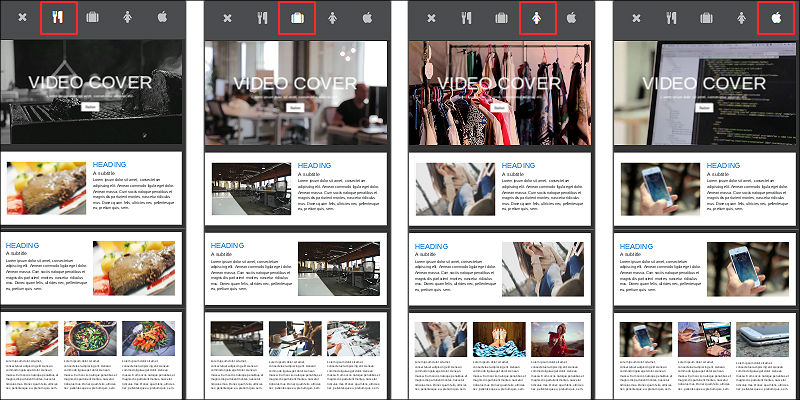800x400 pixels.
Task: Select the apple icon in the clothing-themed panel
Action: click(571, 18)
